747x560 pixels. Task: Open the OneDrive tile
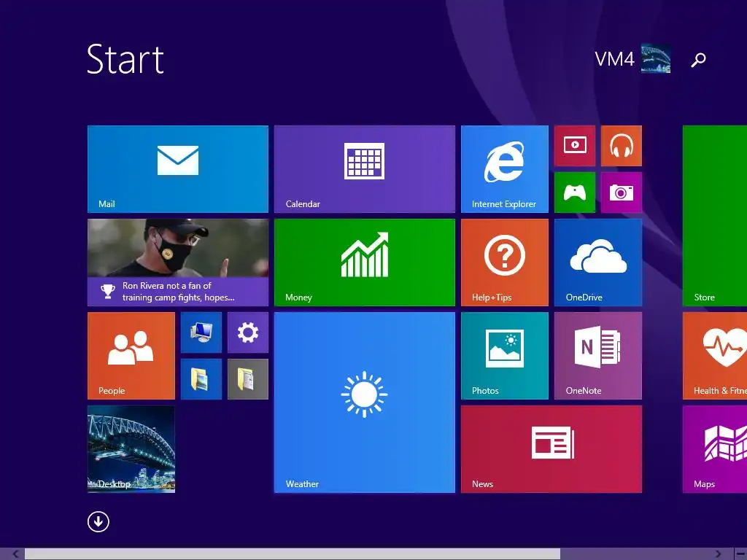click(598, 262)
